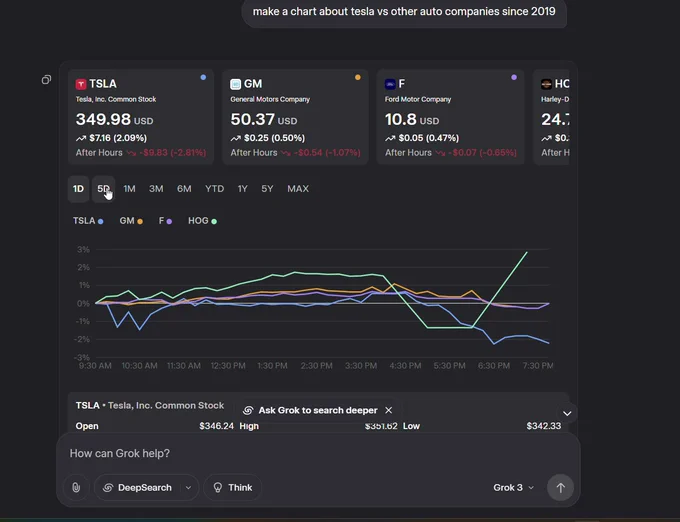Select the MAX time range tab
The width and height of the screenshot is (680, 522).
point(298,189)
